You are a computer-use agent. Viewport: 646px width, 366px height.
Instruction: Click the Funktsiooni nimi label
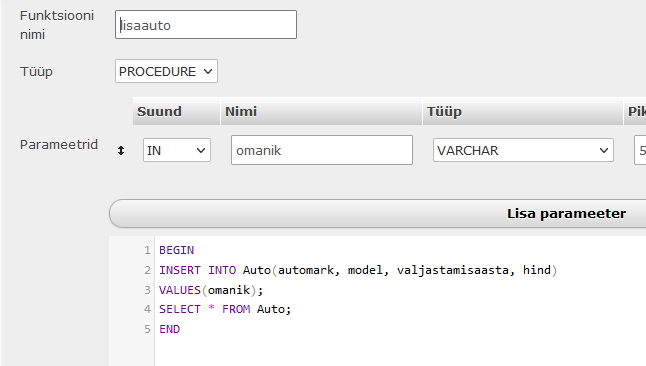(x=57, y=25)
